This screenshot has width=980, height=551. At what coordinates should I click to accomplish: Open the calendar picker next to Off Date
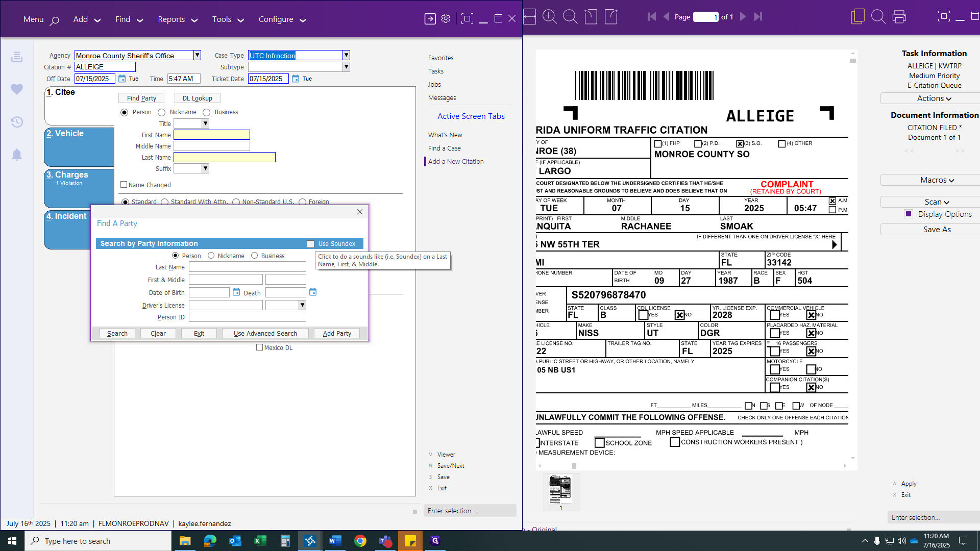tap(122, 79)
